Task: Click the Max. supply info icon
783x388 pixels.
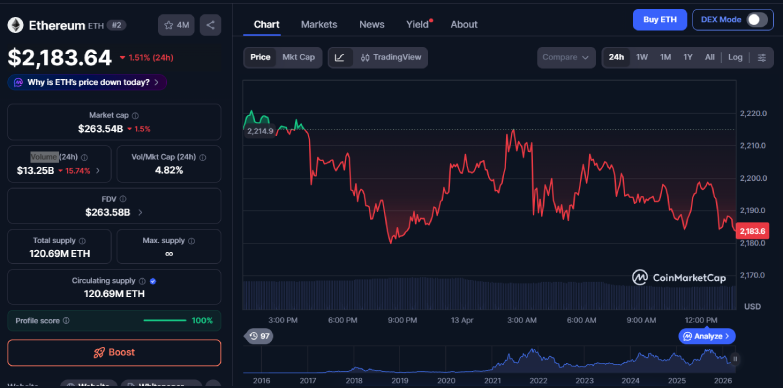Action: (191, 241)
